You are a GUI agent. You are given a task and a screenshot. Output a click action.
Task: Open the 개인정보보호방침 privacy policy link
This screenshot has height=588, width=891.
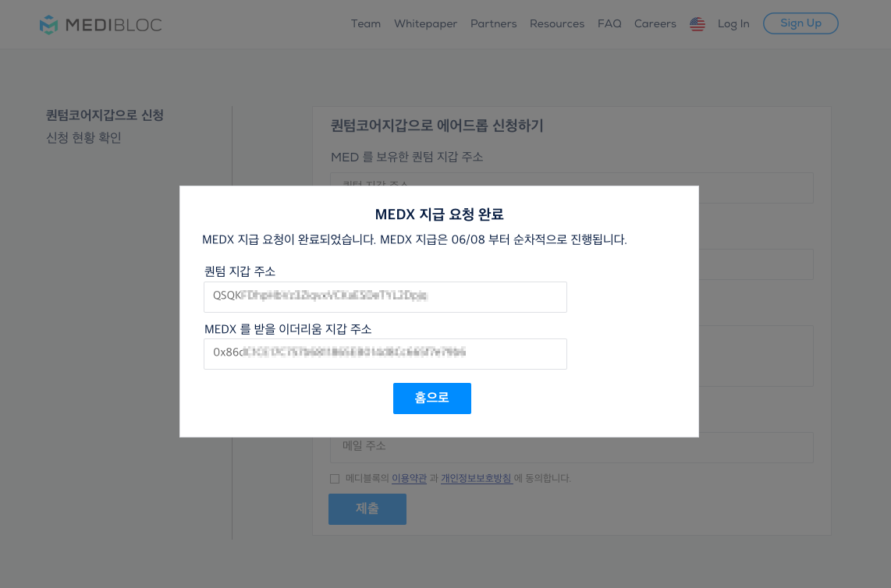[476, 477]
